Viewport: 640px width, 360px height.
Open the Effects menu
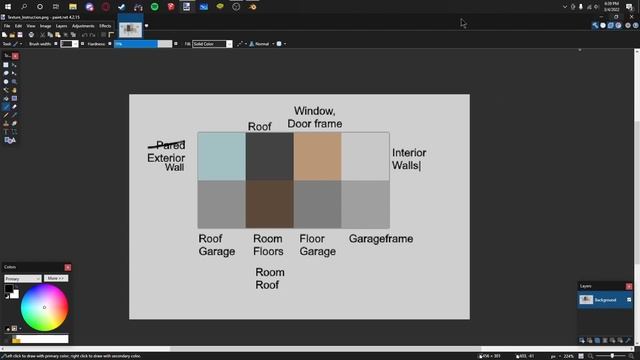click(x=105, y=26)
